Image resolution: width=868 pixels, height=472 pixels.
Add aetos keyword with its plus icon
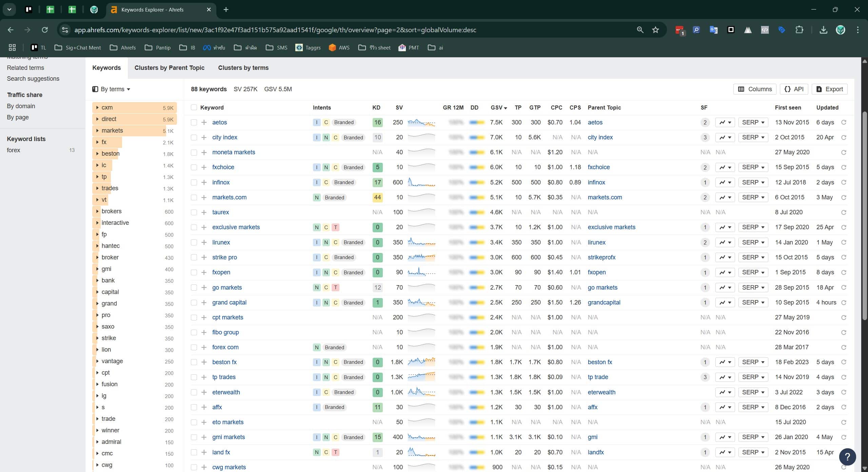pyautogui.click(x=204, y=122)
